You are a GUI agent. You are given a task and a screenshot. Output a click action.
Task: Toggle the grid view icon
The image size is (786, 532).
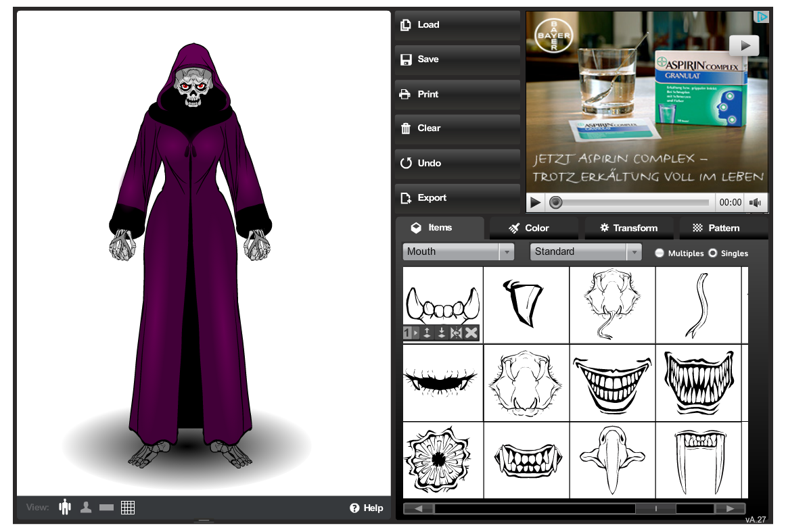[128, 507]
